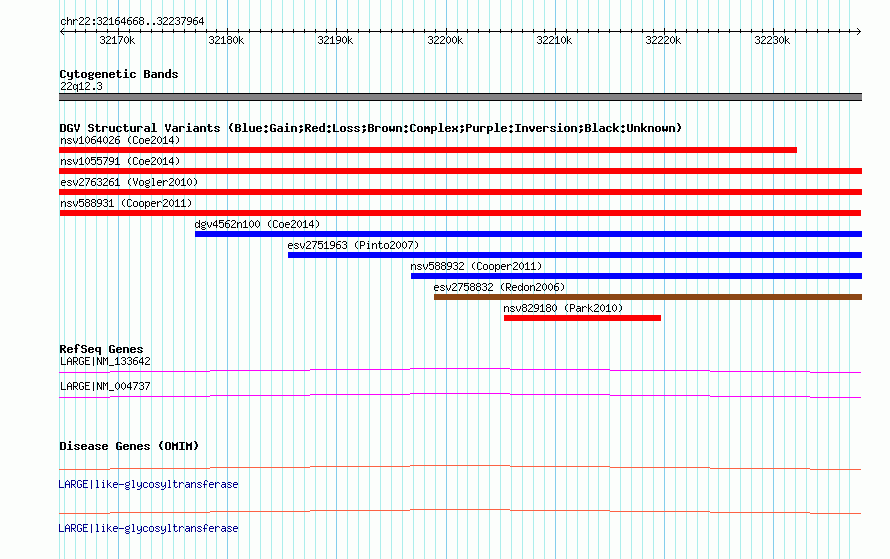Select the dgv4562n100 blue gain bar
The width and height of the screenshot is (890, 559).
[528, 234]
